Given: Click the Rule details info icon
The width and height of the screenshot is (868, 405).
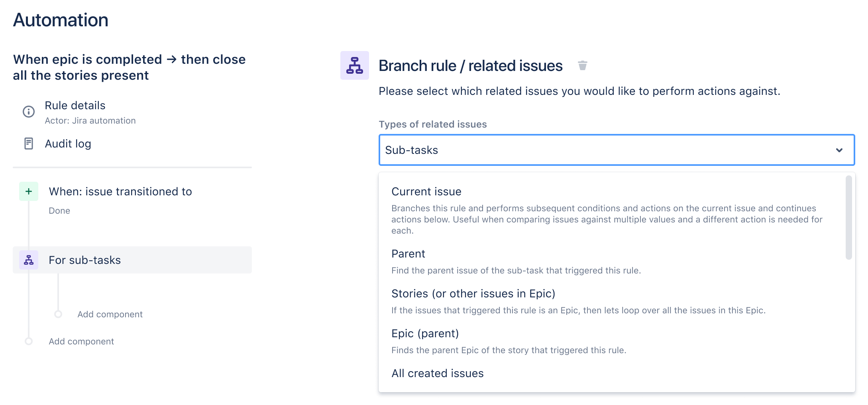Looking at the screenshot, I should (29, 112).
